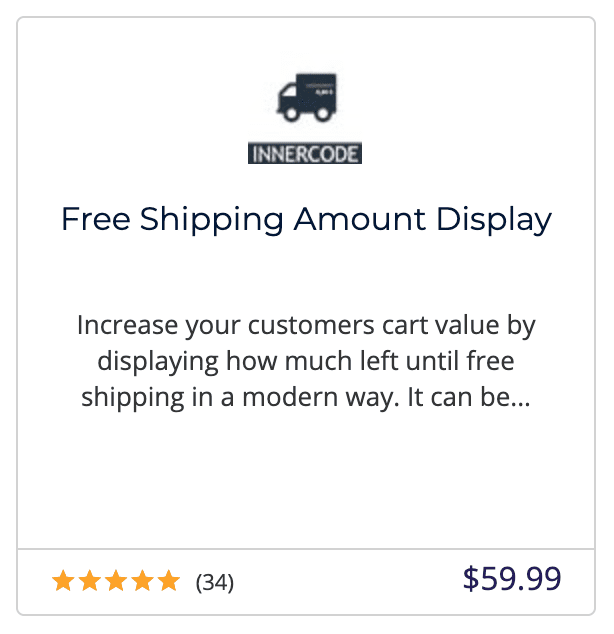Image resolution: width=614 pixels, height=634 pixels.
Task: Click the trailing ellipsis in the description
Action: (x=519, y=399)
